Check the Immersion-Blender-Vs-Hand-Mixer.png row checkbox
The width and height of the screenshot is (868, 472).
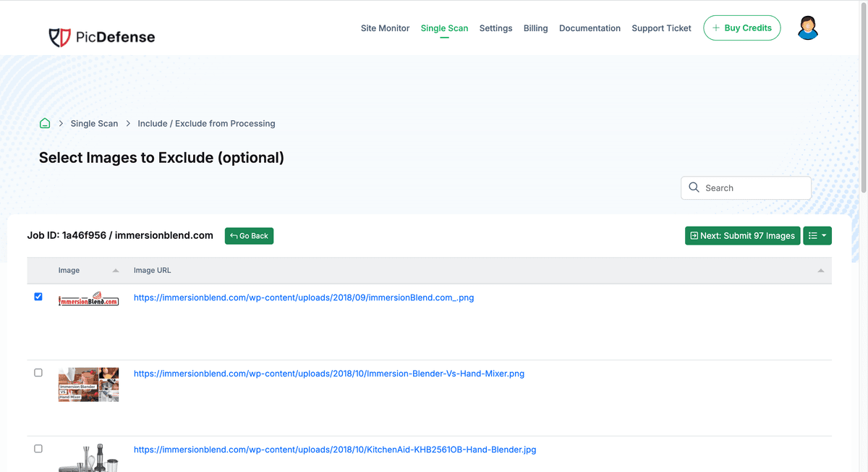(38, 373)
